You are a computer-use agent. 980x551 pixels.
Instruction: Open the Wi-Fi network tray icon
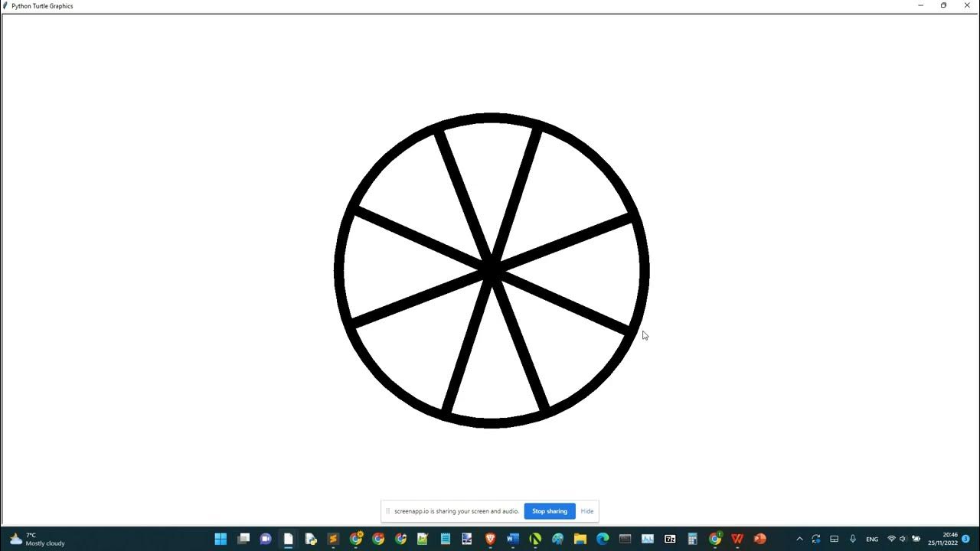click(891, 539)
